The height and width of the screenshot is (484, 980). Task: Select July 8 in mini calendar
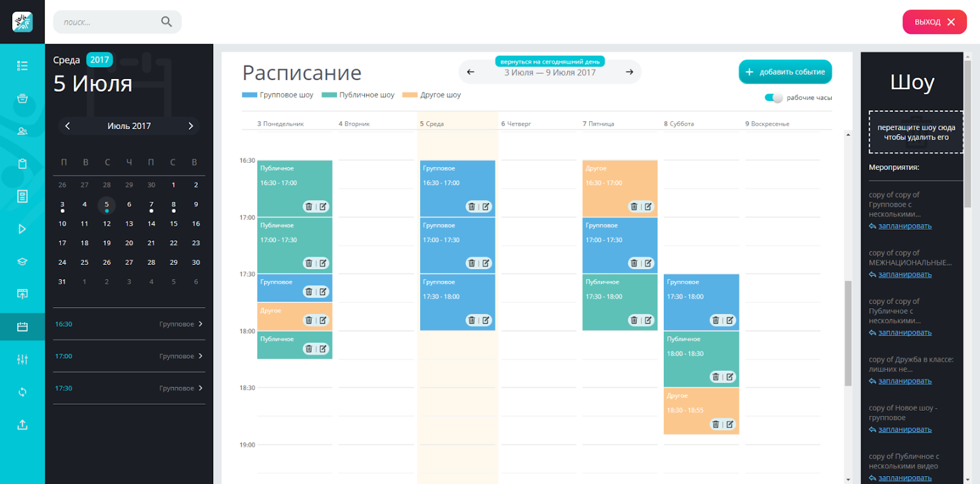point(173,204)
